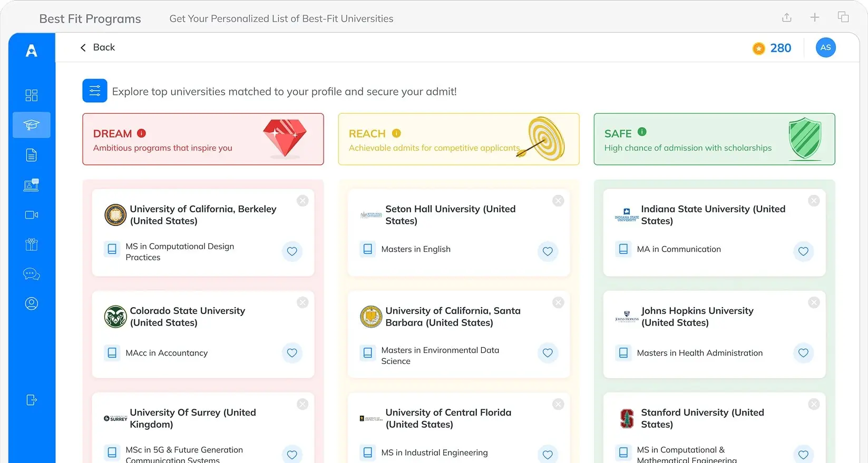Dismiss the Johns Hopkins University card
868x463 pixels.
pyautogui.click(x=814, y=302)
